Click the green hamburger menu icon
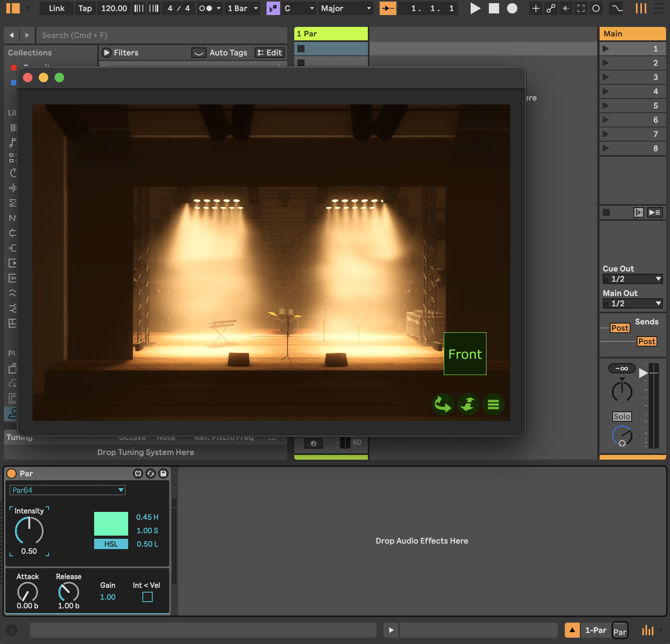The height and width of the screenshot is (644, 670). 493,404
